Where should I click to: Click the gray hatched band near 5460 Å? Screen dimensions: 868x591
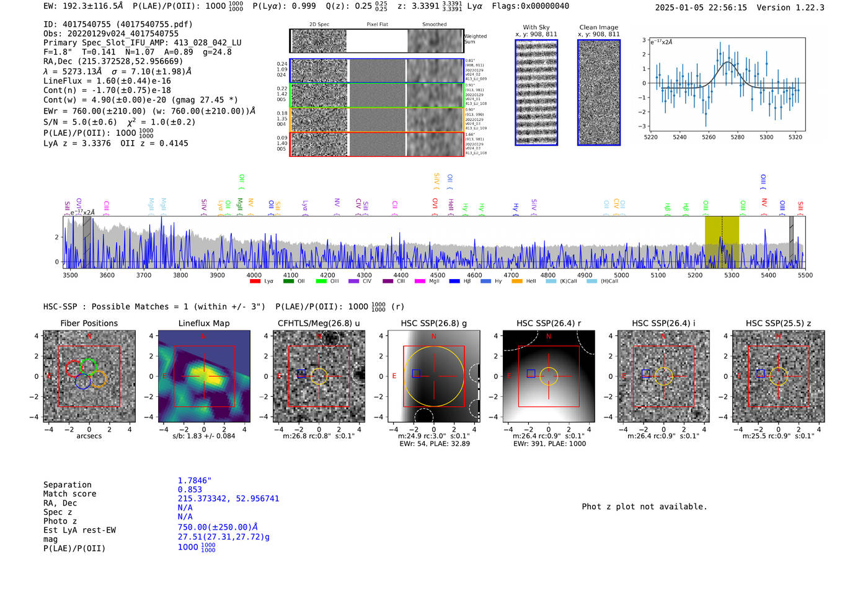[792, 242]
